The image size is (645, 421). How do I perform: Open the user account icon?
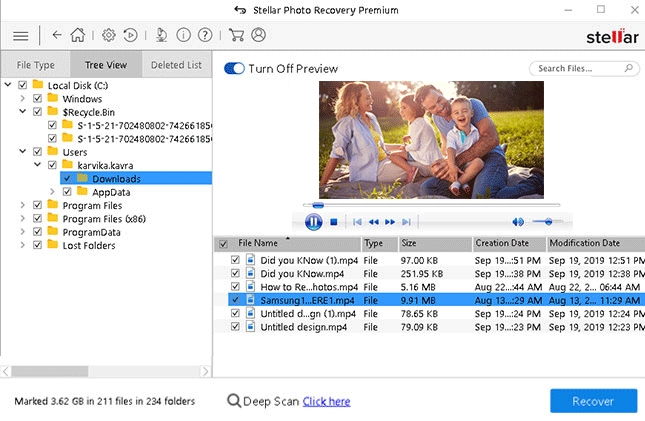259,36
